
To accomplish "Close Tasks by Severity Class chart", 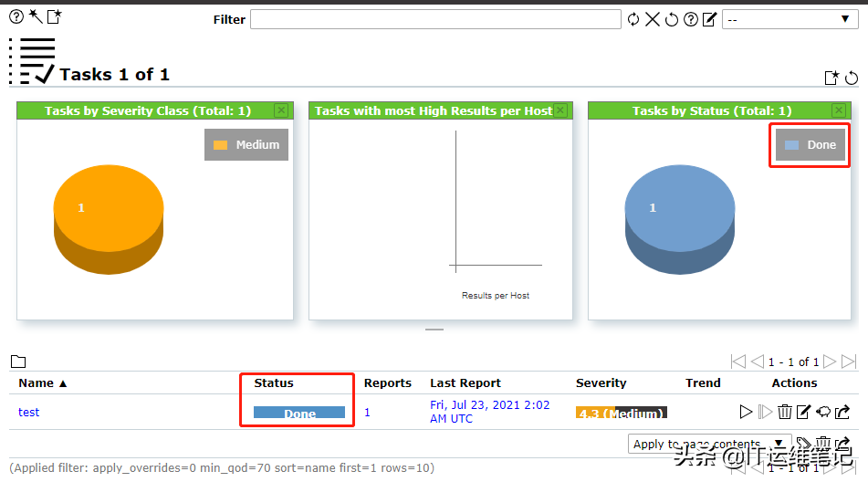I will pos(281,110).
